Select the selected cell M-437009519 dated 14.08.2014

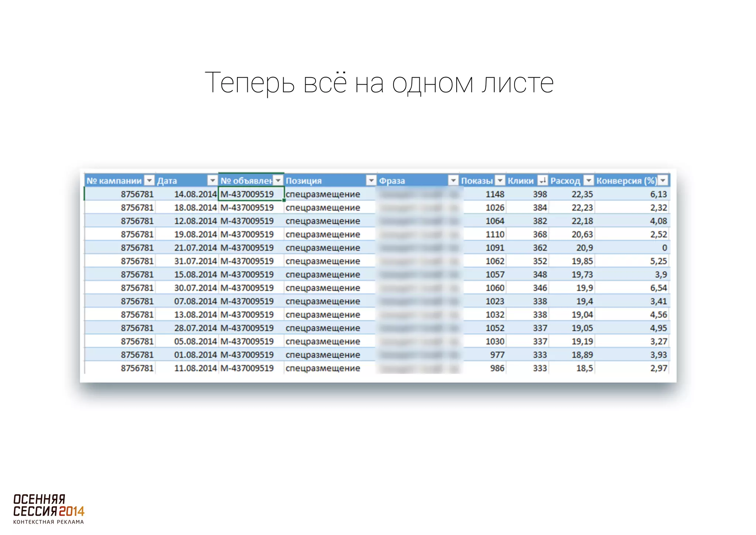tap(251, 194)
